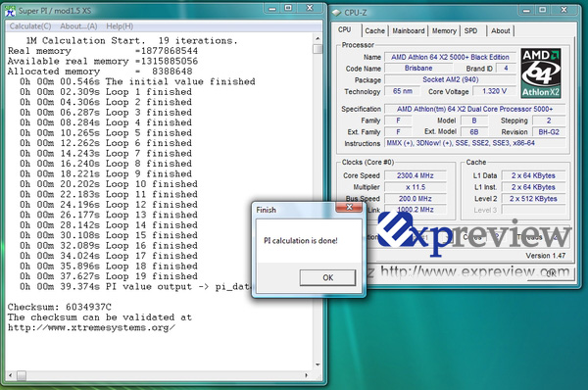The image size is (588, 390).
Task: Open the Help(H) menu
Action: 120,26
